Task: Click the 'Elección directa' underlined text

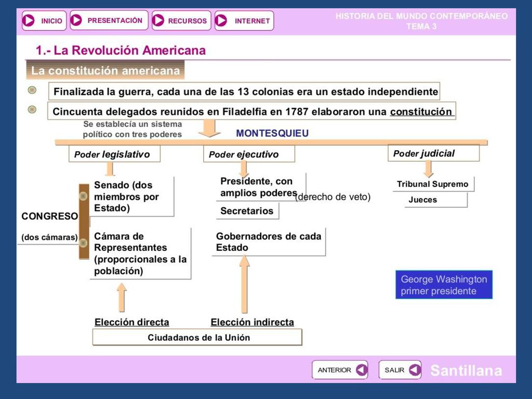Action: pos(131,322)
